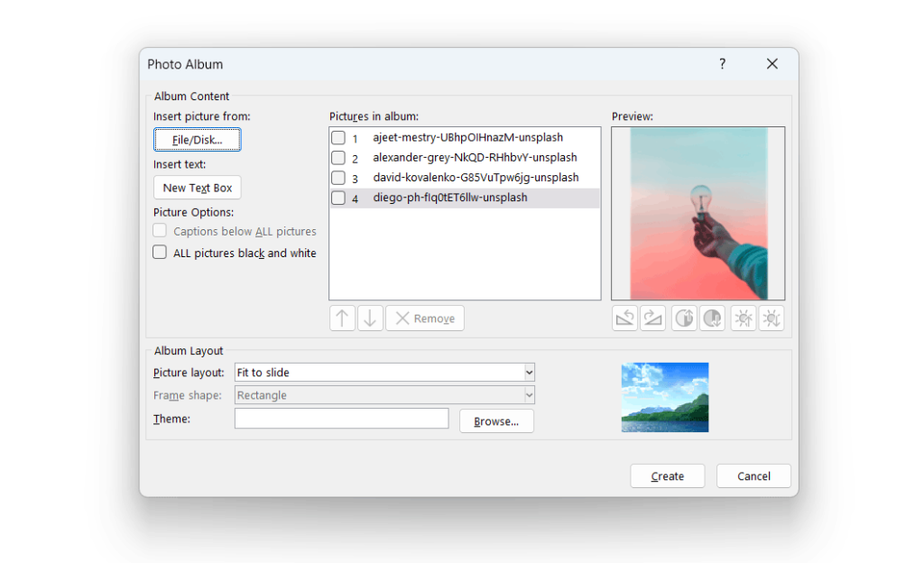Browse for a theme
This screenshot has height=563, width=924.
496,420
